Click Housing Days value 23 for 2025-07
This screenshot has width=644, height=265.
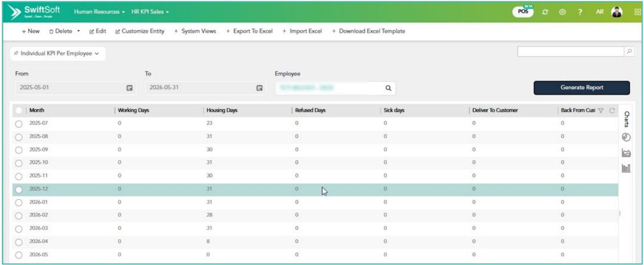pyautogui.click(x=209, y=123)
